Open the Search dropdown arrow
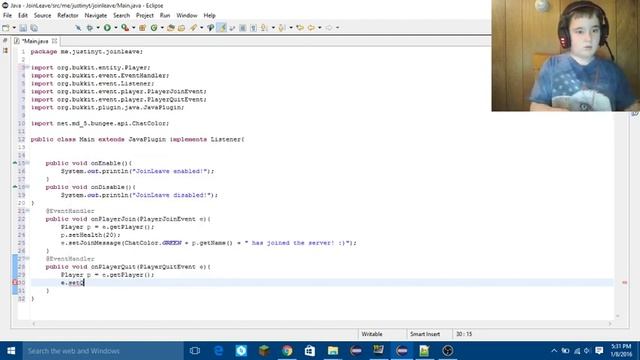Screen dimensions: 640x360 (x=201, y=28)
